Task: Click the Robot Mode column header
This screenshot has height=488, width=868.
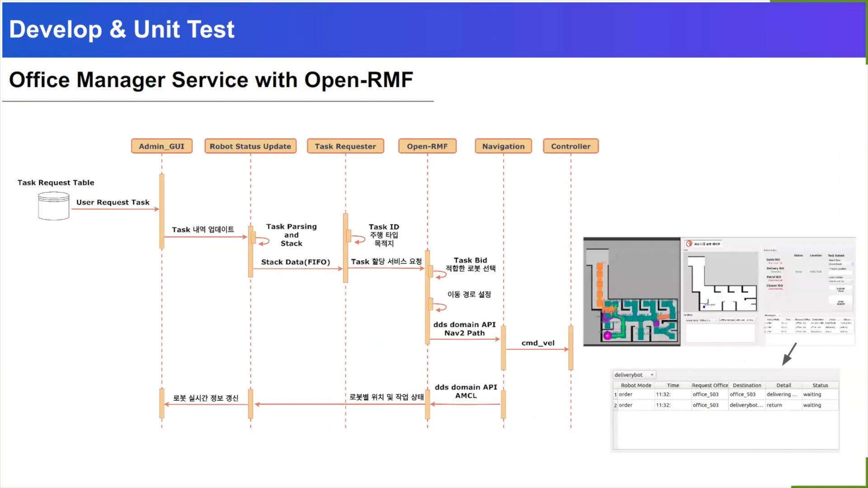Action: (x=636, y=385)
